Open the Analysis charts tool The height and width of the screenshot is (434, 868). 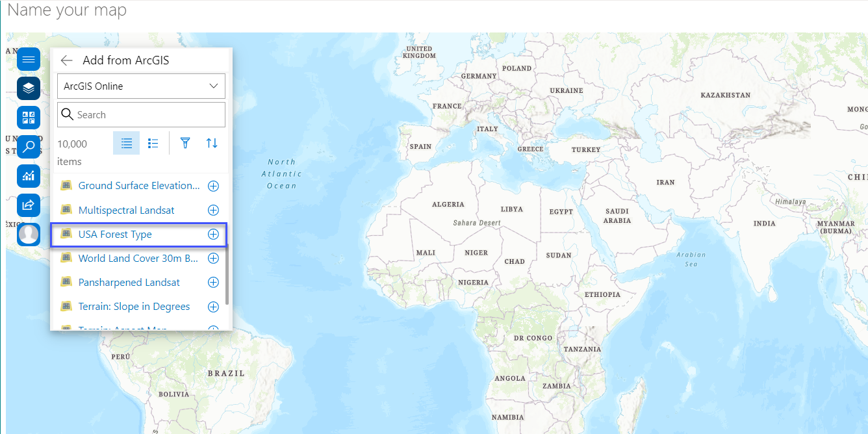pos(28,176)
